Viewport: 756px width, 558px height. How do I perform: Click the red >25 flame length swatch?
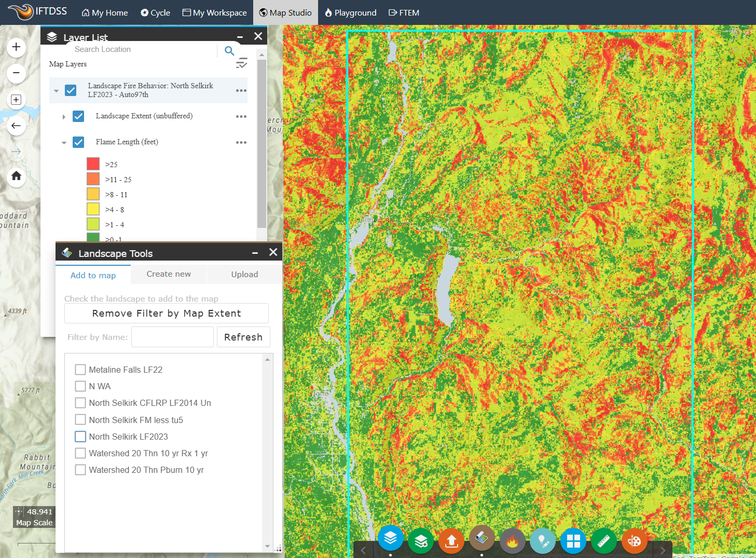tap(93, 164)
